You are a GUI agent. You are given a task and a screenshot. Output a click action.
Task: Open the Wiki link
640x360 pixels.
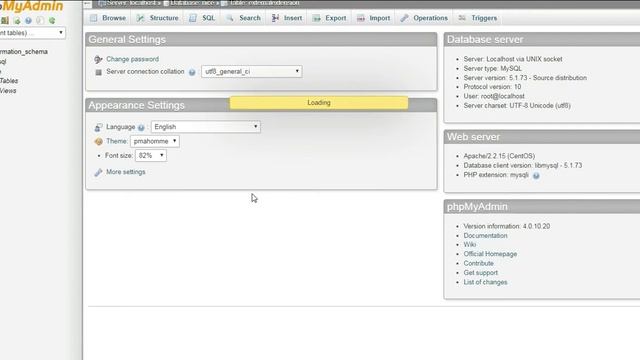(x=470, y=244)
